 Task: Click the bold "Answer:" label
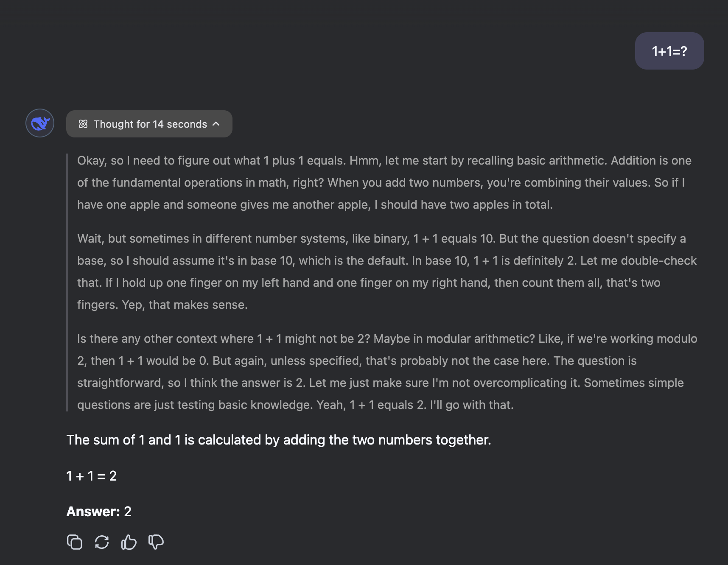point(93,512)
